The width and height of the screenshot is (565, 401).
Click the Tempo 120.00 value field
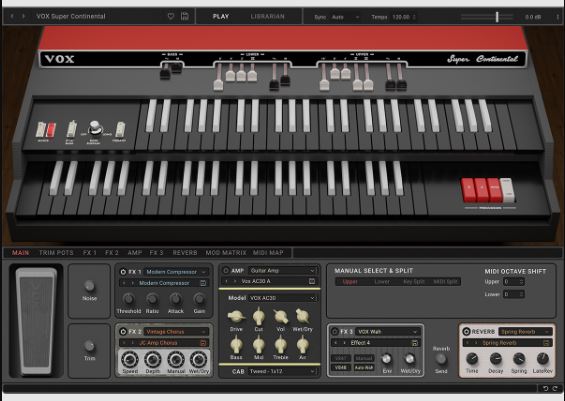pyautogui.click(x=403, y=17)
